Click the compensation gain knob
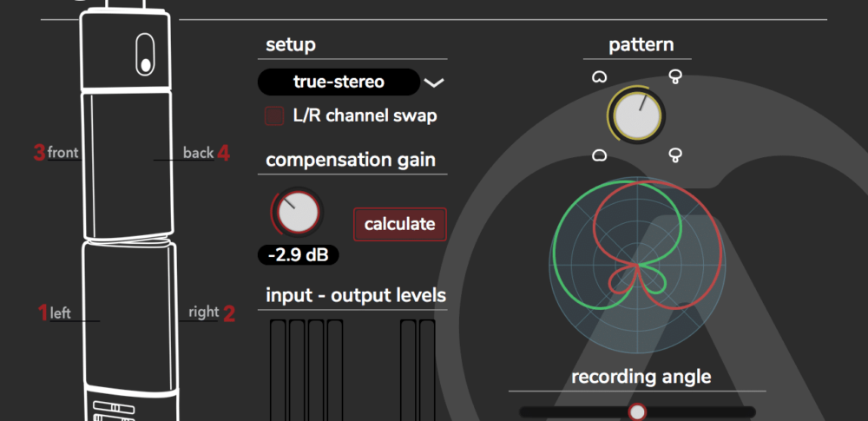Image resolution: width=868 pixels, height=421 pixels. [x=298, y=214]
